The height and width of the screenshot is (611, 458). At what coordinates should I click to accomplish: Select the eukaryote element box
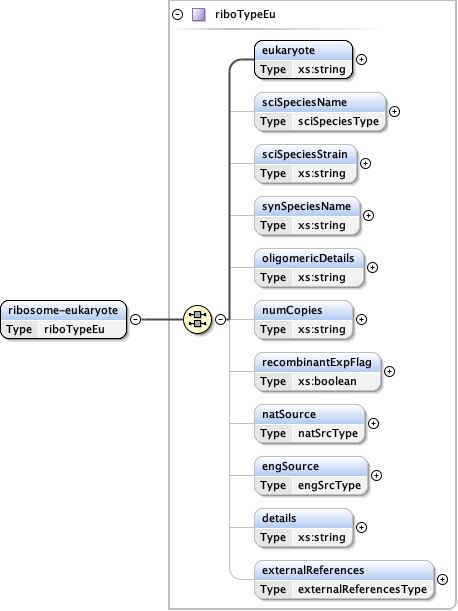coord(303,60)
